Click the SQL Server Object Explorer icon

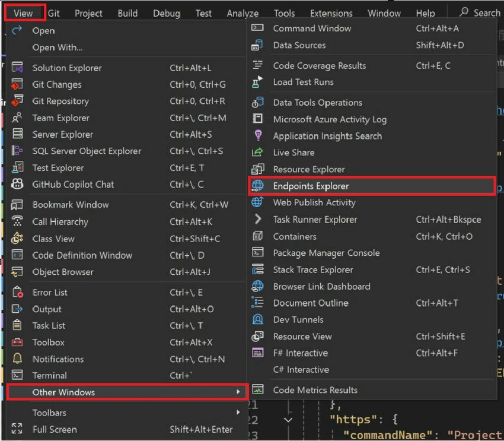(17, 151)
